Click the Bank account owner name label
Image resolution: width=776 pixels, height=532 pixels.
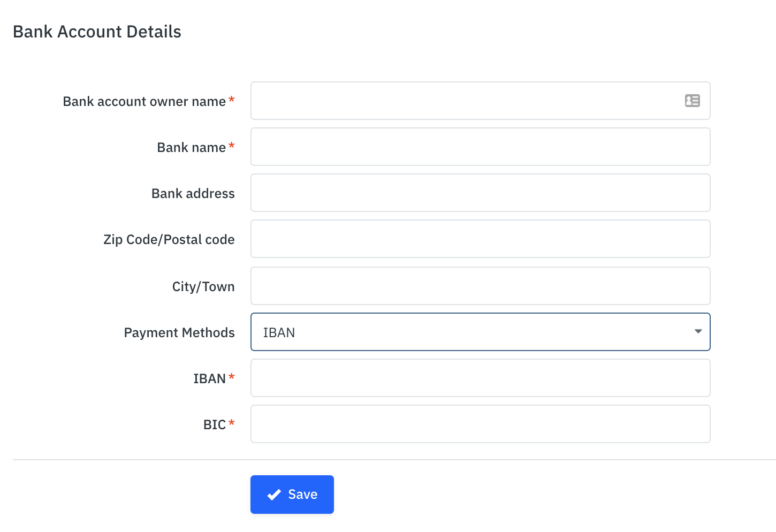[x=144, y=101]
